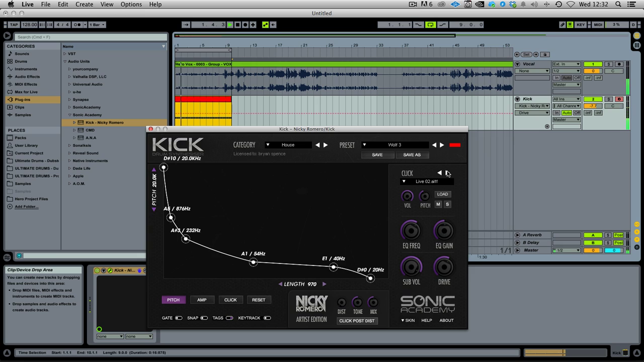Image resolution: width=644 pixels, height=362 pixels.
Task: Click the LOAD sample button
Action: (x=443, y=194)
